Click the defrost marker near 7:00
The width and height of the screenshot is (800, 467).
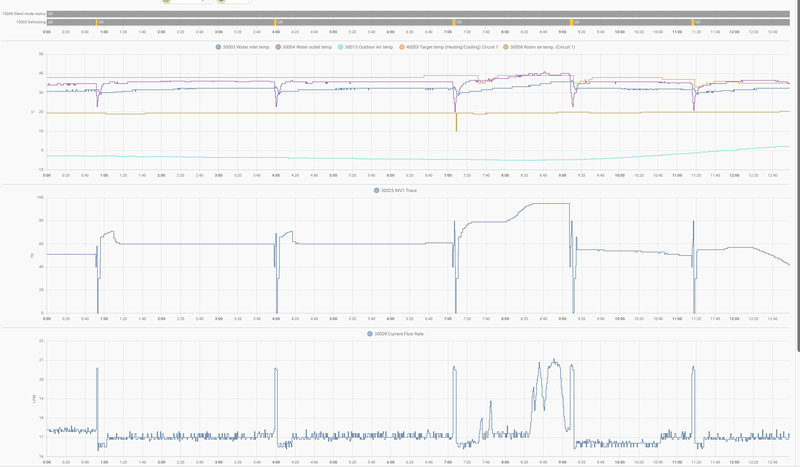click(455, 21)
